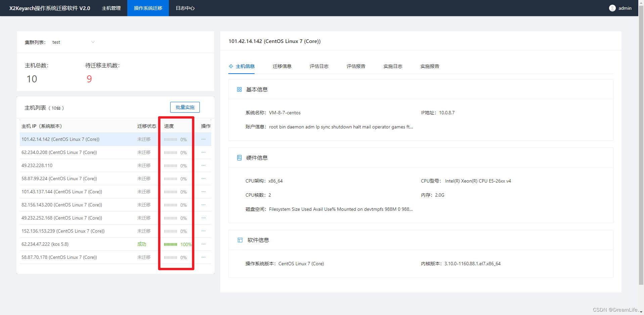Viewport: 644px width, 315px height.
Task: Select host row 82.156.143.200
Action: tap(116, 205)
